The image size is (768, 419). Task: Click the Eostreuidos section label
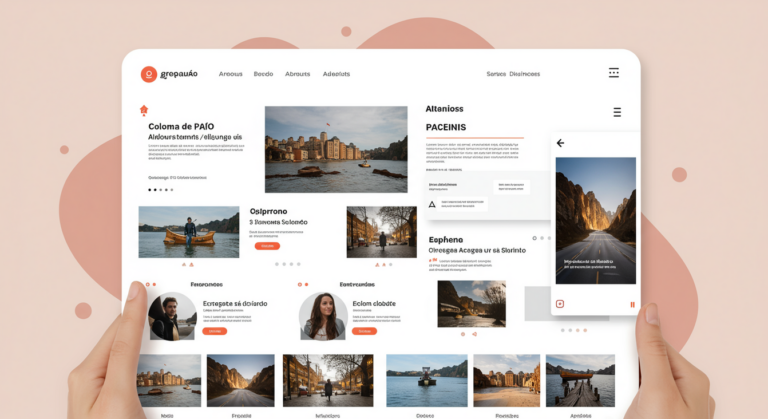(x=358, y=284)
